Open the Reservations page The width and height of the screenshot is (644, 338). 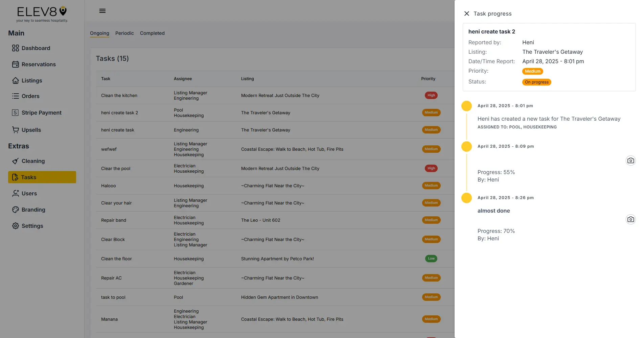tap(39, 64)
